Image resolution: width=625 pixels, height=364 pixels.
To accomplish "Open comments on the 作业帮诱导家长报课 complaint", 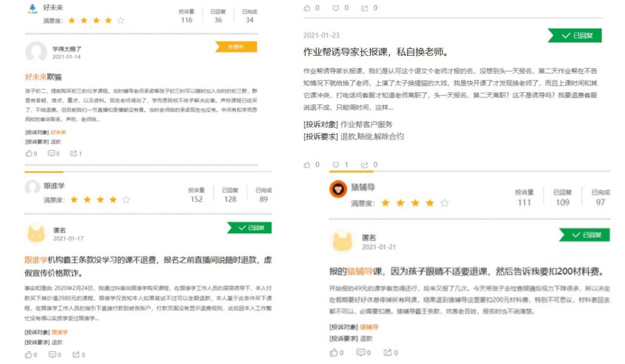I will click(336, 165).
